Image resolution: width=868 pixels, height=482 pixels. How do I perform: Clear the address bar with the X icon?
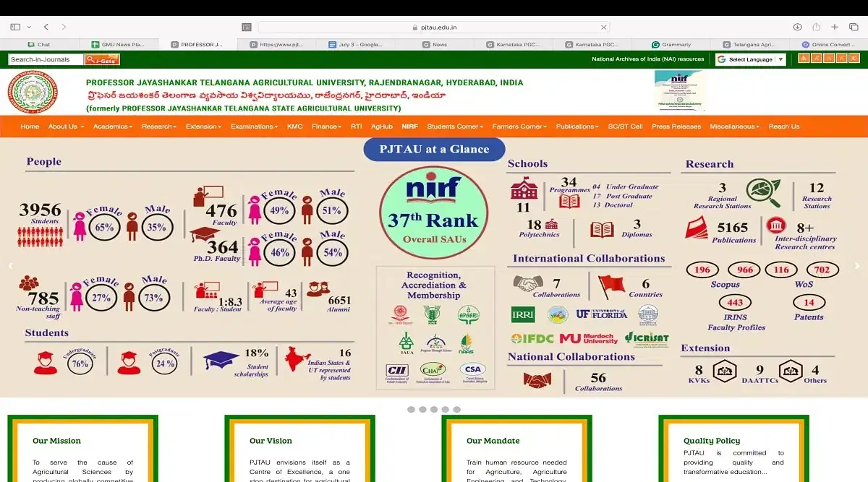point(603,27)
